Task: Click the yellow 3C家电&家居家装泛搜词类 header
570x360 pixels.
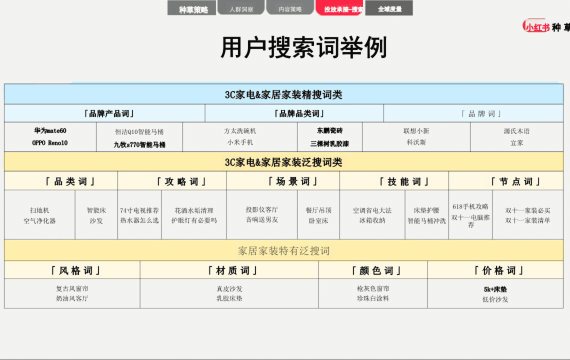Action: pyautogui.click(x=284, y=162)
